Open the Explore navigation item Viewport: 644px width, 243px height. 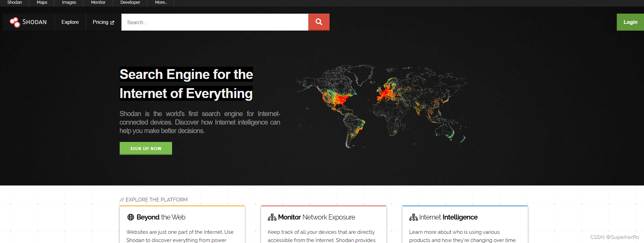point(70,22)
